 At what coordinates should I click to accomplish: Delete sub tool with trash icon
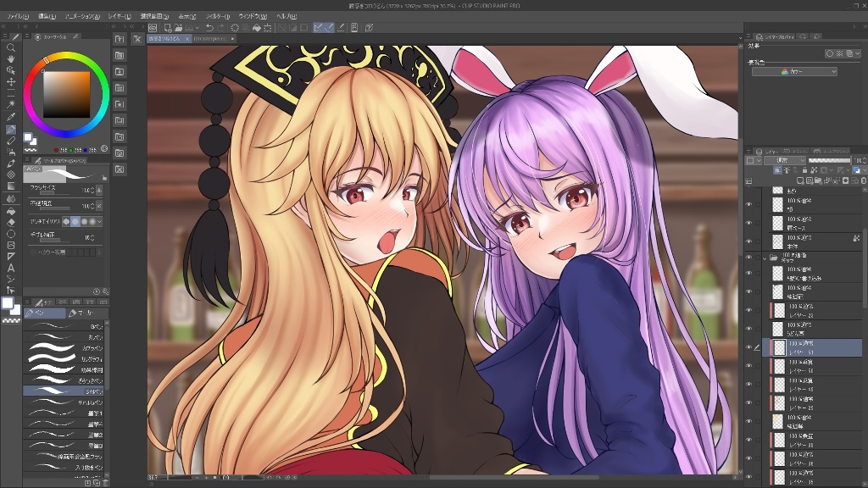[x=106, y=483]
